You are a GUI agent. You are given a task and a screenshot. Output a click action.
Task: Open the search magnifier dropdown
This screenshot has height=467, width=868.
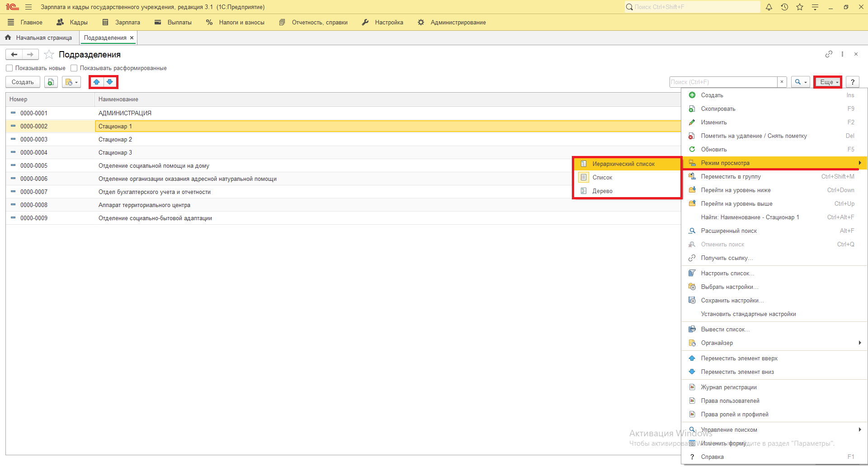801,82
